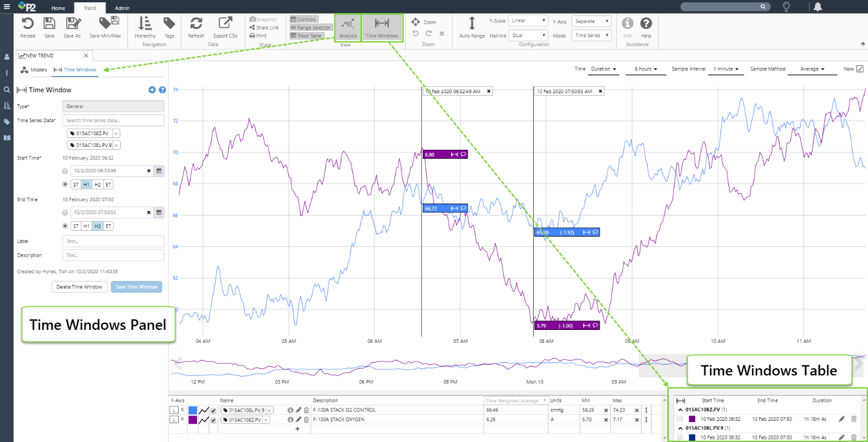The width and height of the screenshot is (868, 442).
Task: Click the blue color swatch for 015AC108L.PV.9
Action: click(x=193, y=410)
